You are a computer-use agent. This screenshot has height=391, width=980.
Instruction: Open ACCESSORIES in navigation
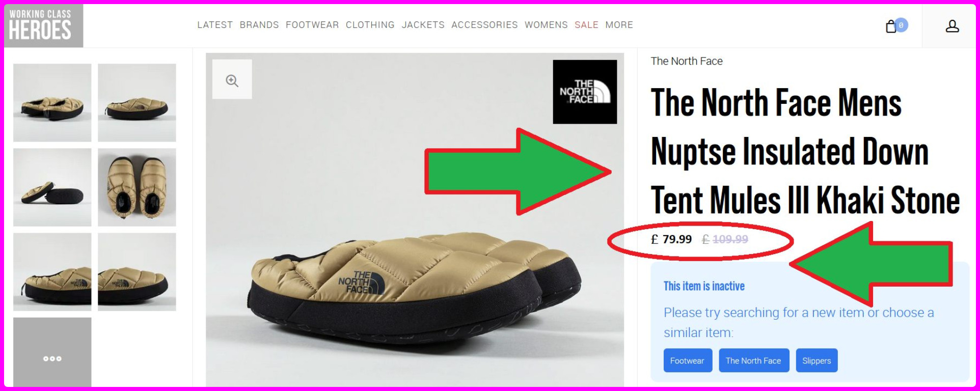tap(484, 25)
